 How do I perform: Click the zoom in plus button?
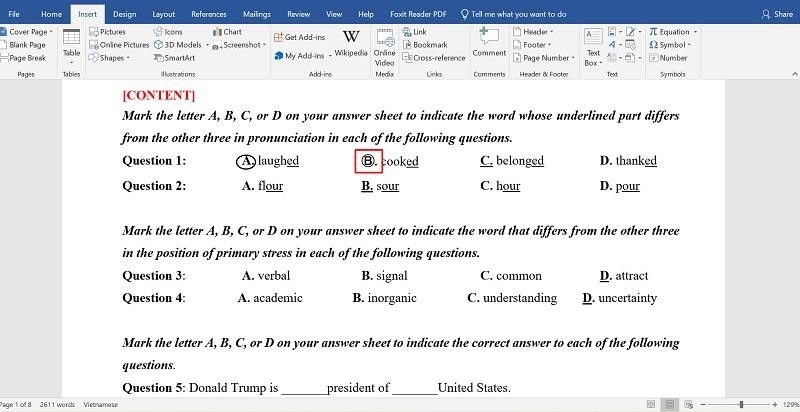pyautogui.click(x=775, y=404)
